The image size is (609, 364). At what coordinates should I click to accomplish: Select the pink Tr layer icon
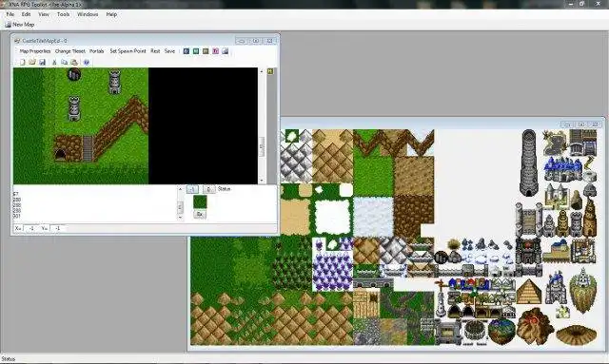tap(216, 51)
